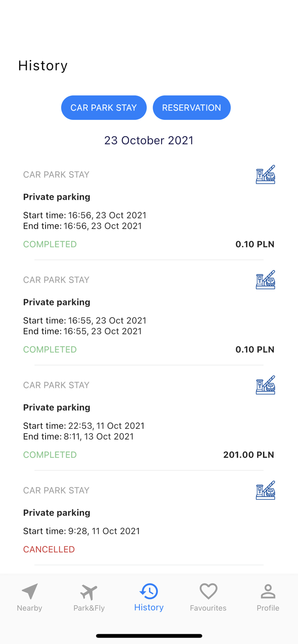Click the parking barrier icon on first entry
The width and height of the screenshot is (298, 644).
click(265, 174)
